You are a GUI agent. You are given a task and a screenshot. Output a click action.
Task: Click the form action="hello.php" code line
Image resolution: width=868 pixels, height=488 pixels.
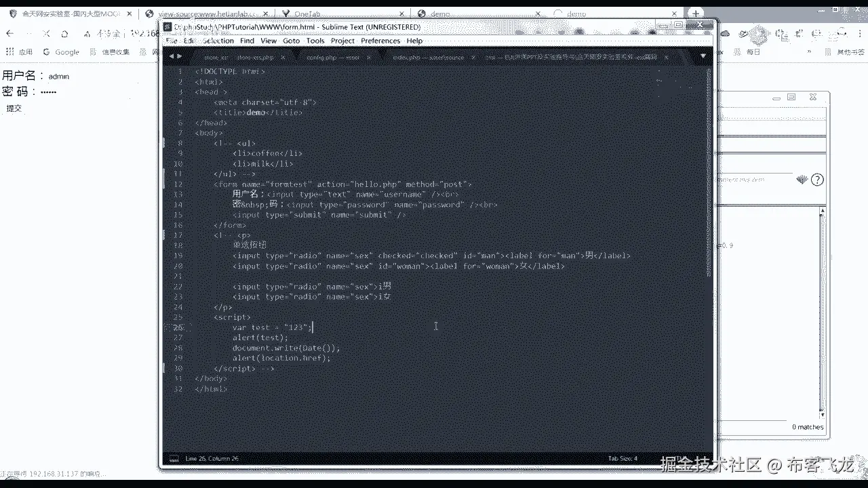(x=342, y=184)
